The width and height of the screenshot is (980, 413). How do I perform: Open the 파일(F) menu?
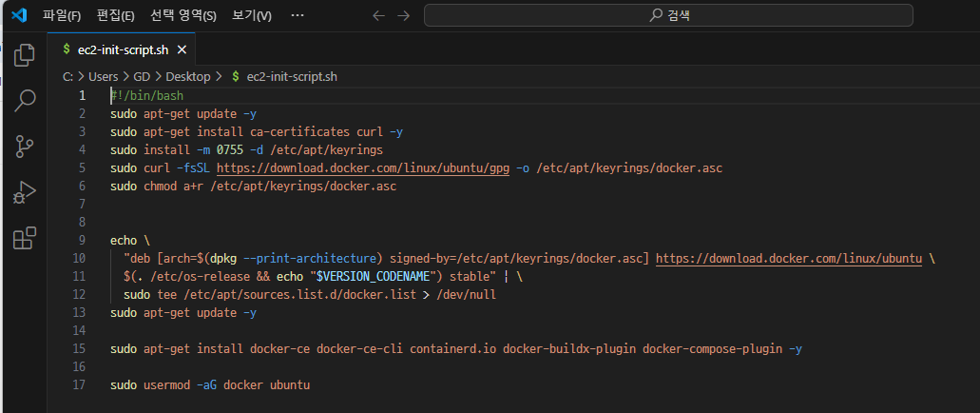click(62, 15)
